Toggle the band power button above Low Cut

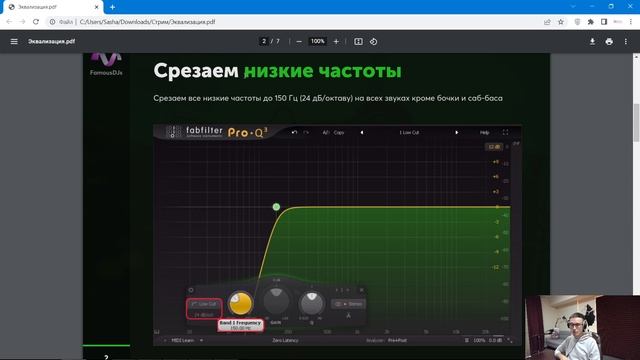[x=191, y=290]
